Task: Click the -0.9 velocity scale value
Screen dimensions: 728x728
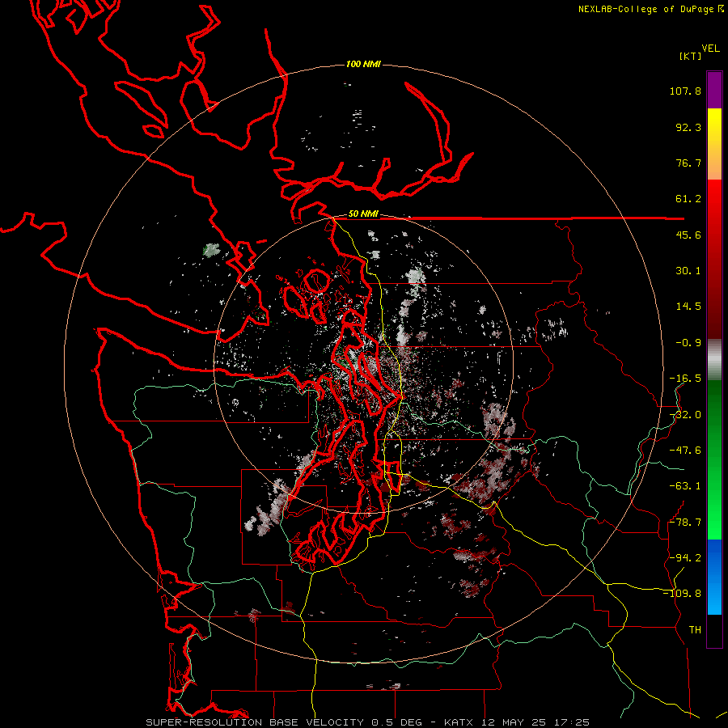Action: pyautogui.click(x=688, y=343)
